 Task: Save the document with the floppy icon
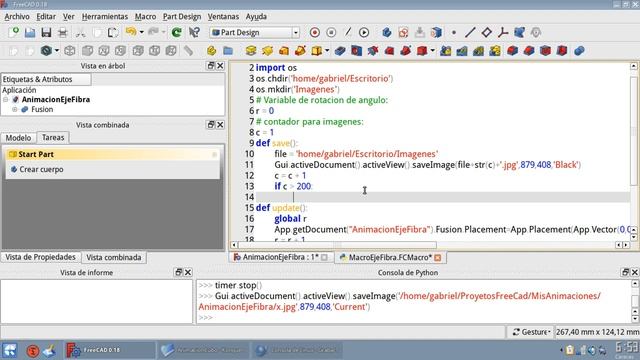(x=46, y=32)
